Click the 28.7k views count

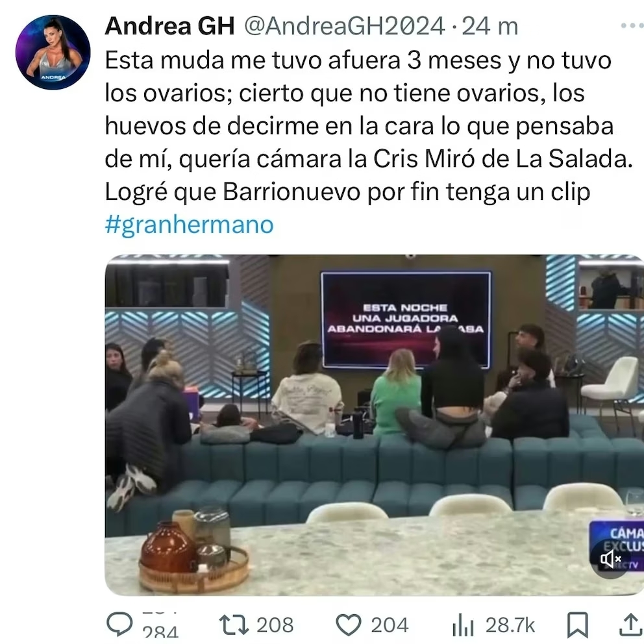510,625
